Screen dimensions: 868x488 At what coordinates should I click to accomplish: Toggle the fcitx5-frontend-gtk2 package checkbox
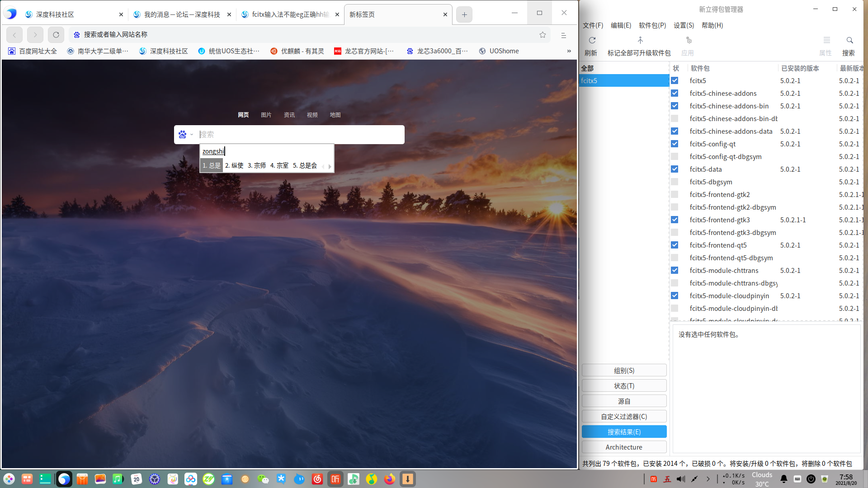coord(675,195)
